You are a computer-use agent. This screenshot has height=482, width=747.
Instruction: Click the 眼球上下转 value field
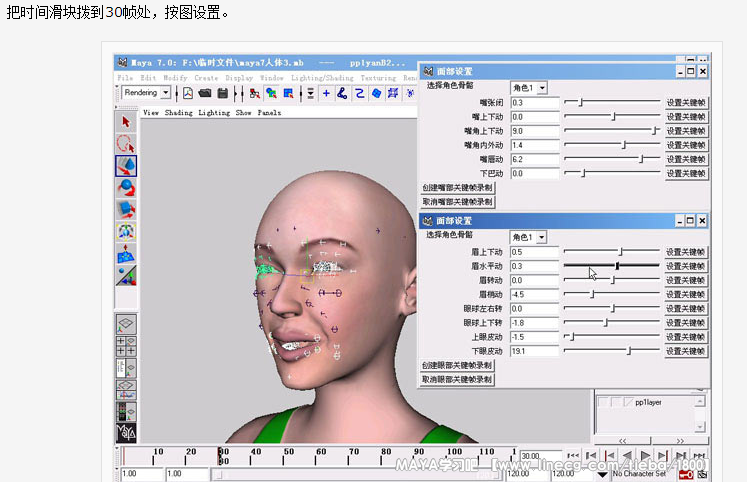coord(534,323)
